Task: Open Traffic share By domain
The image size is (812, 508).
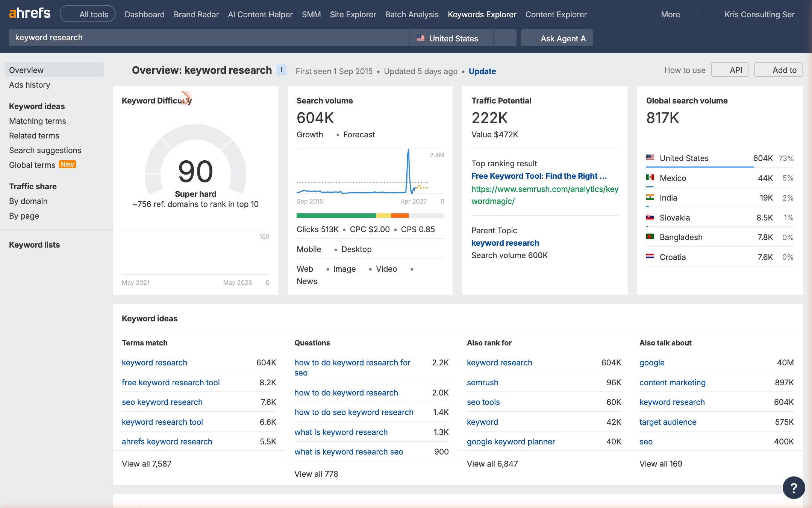Action: pos(28,201)
